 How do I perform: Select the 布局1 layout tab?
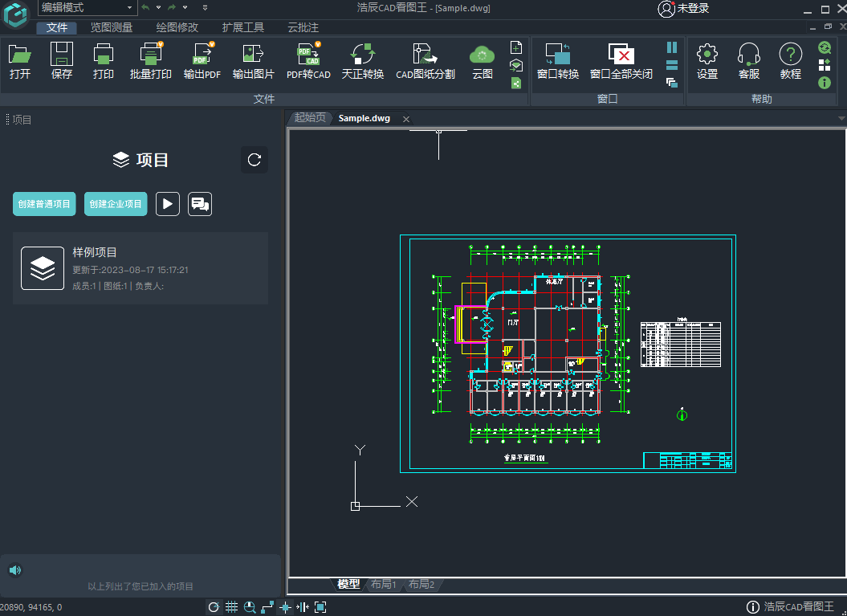[x=384, y=585]
